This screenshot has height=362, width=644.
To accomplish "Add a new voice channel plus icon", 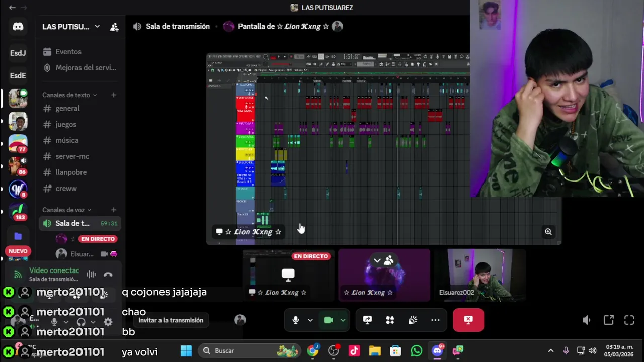I will click(x=114, y=210).
